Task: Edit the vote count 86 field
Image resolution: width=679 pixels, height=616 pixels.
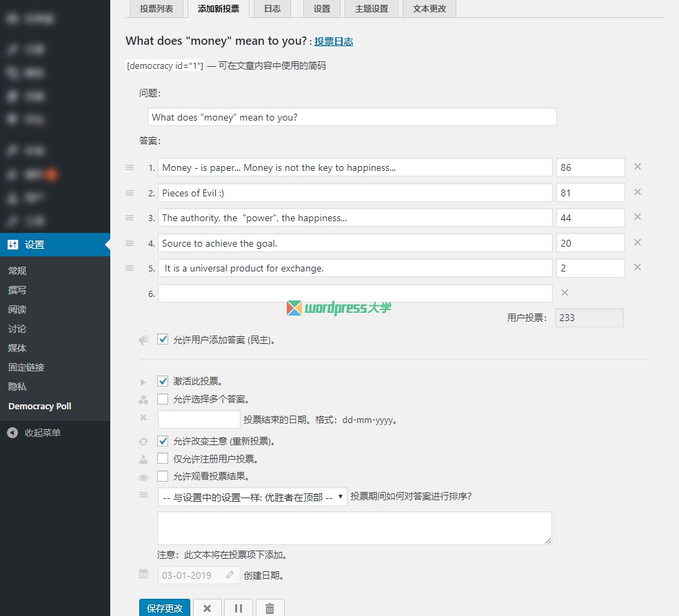Action: (591, 167)
